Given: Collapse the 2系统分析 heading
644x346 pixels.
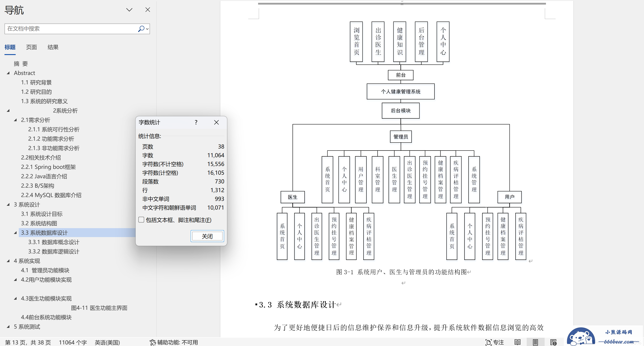Looking at the screenshot, I should 8,111.
